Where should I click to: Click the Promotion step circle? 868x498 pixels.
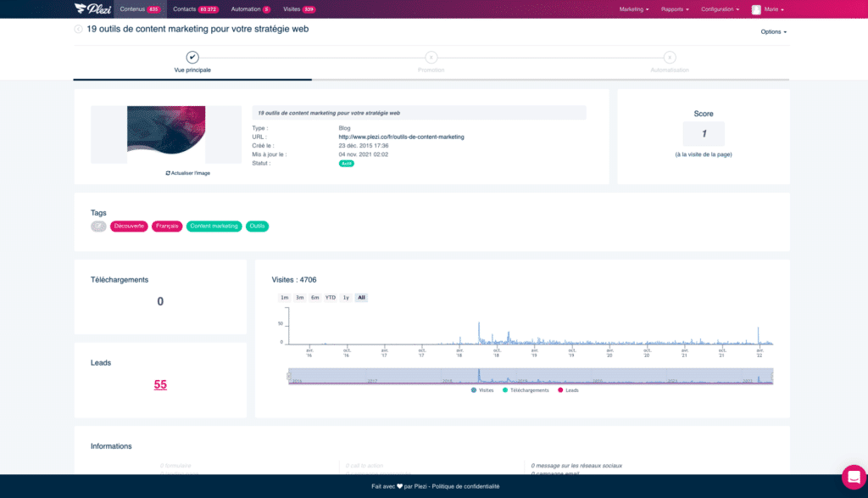(431, 57)
